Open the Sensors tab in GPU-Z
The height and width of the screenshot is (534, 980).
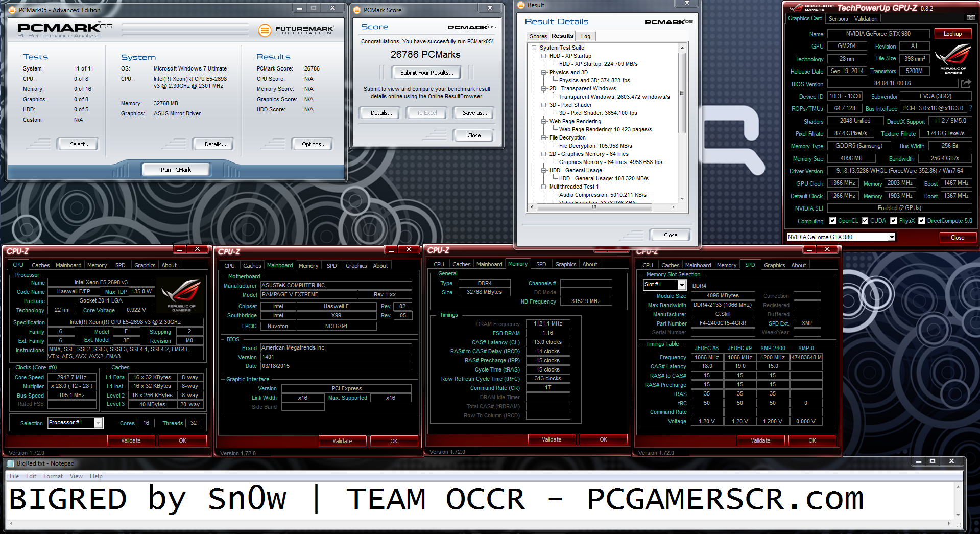click(838, 19)
